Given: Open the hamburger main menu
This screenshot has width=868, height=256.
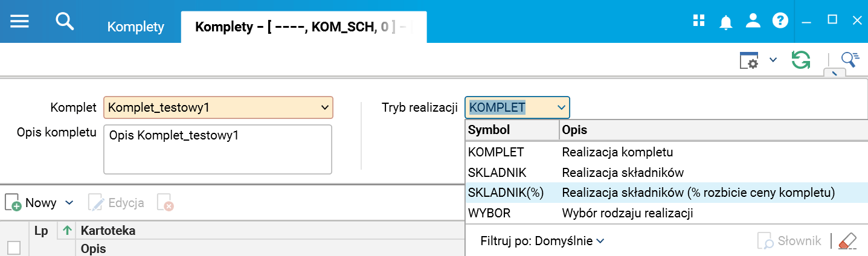Looking at the screenshot, I should (19, 21).
